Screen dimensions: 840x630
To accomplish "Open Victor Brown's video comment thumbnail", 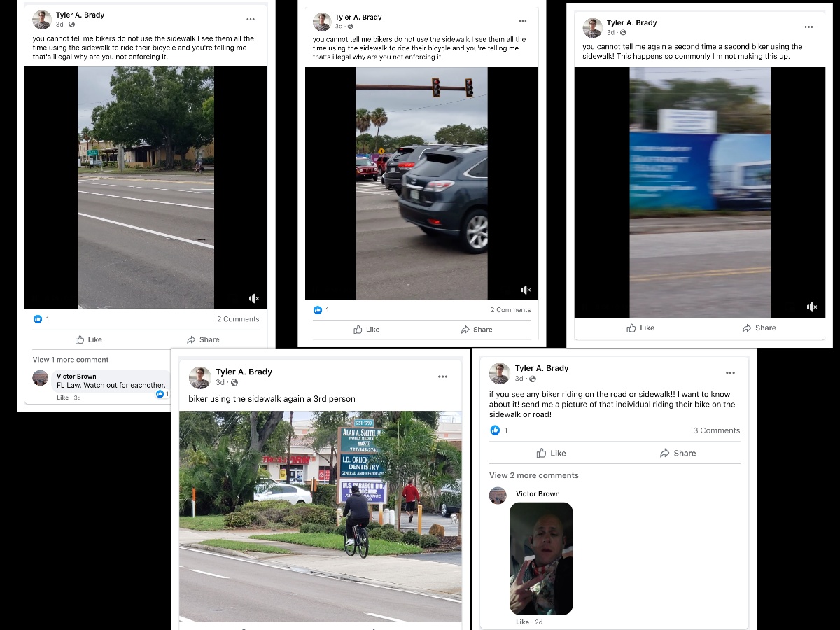I will (541, 559).
